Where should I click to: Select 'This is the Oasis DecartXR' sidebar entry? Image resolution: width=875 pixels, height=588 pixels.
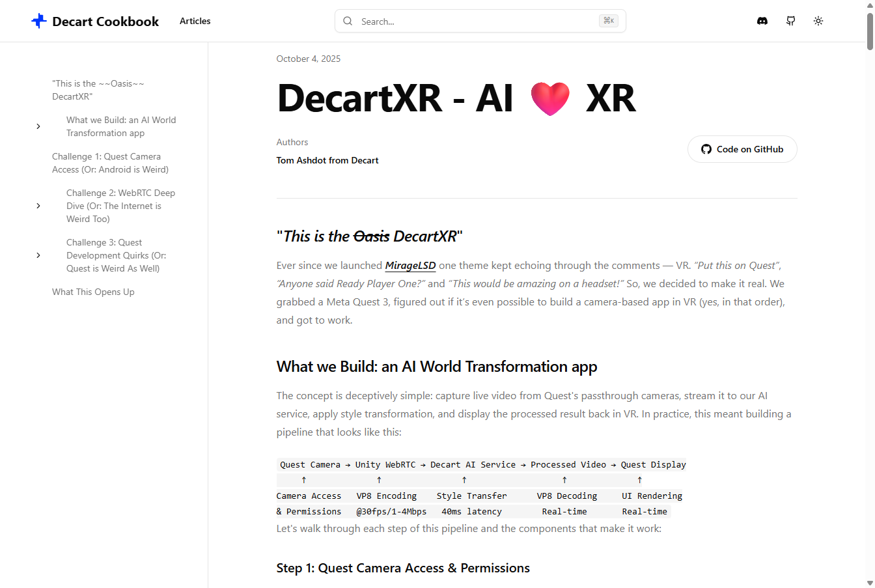point(98,90)
